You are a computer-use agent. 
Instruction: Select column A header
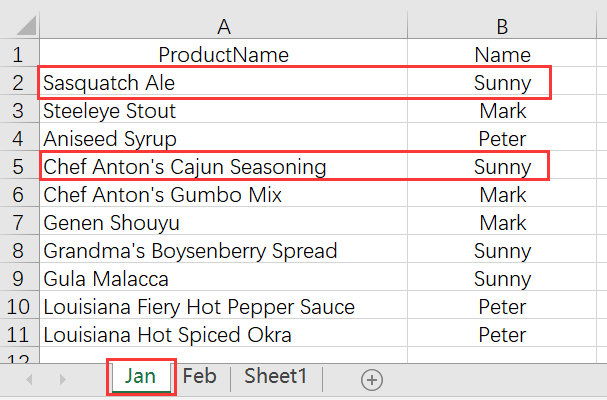tap(223, 27)
